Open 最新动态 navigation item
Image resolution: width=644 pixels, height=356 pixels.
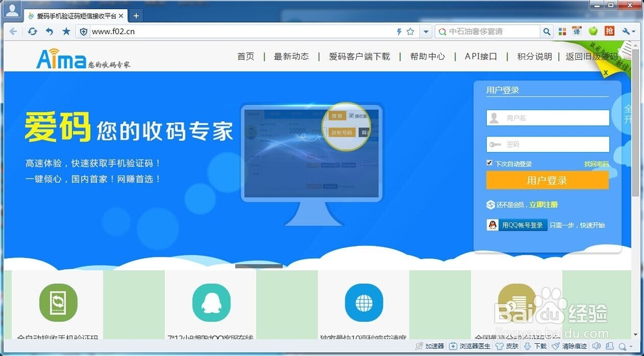tap(291, 57)
